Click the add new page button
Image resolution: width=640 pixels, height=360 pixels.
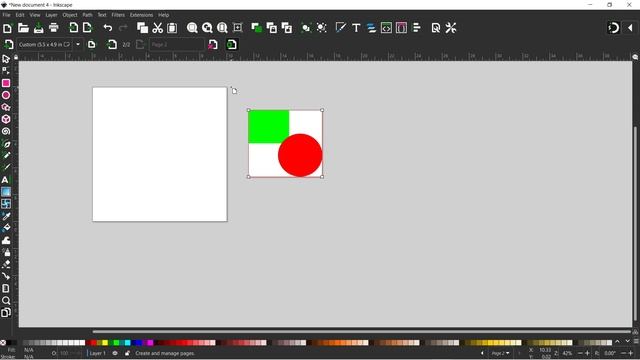coord(8,44)
